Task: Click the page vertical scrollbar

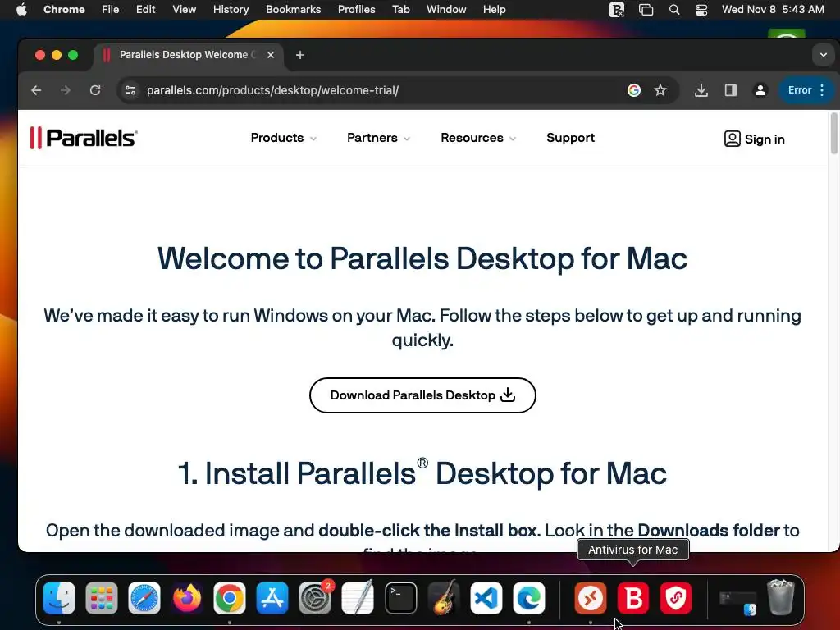Action: tap(833, 133)
